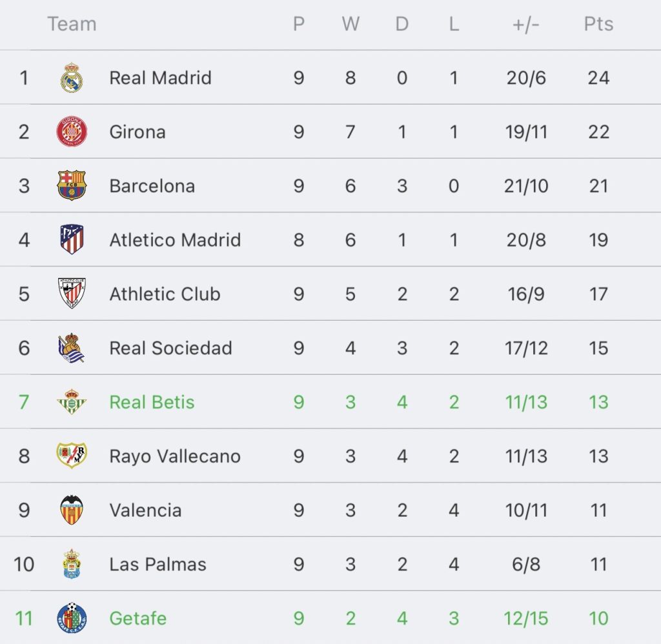
Task: Click the Athletic Club crest
Action: (x=72, y=294)
